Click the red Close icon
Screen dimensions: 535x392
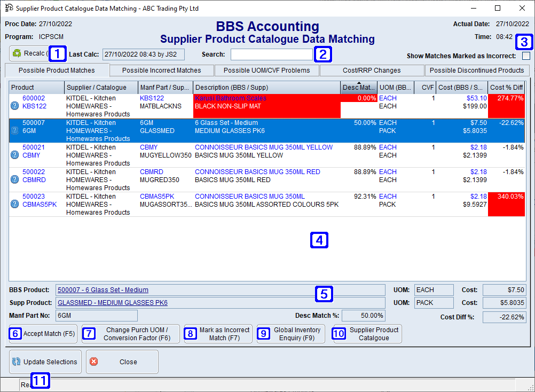pyautogui.click(x=94, y=362)
